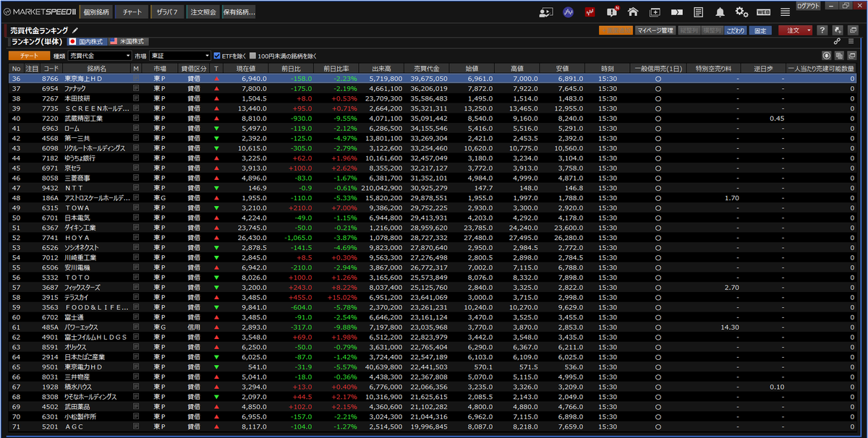Click the マイページ管理 button

pyautogui.click(x=655, y=30)
